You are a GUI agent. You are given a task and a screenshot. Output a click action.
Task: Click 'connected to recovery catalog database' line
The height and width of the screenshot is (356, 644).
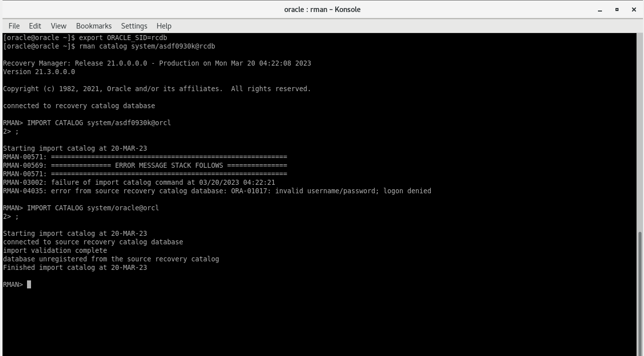point(79,106)
